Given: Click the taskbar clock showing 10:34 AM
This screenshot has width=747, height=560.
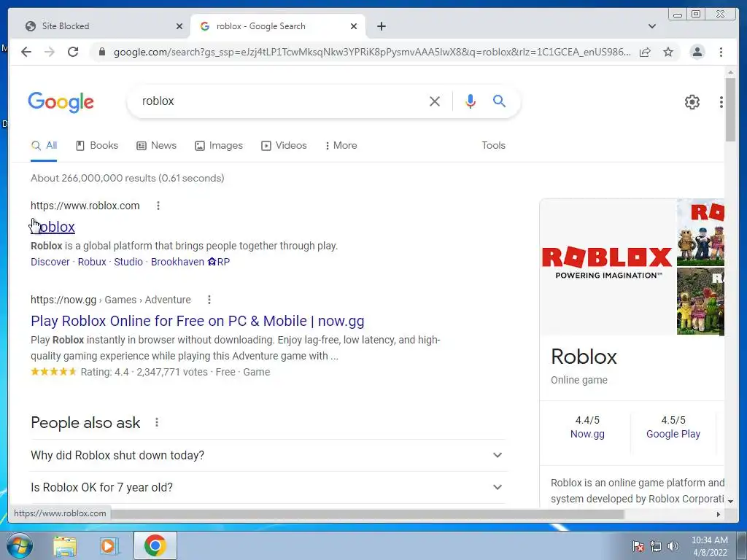Looking at the screenshot, I should coord(709,546).
